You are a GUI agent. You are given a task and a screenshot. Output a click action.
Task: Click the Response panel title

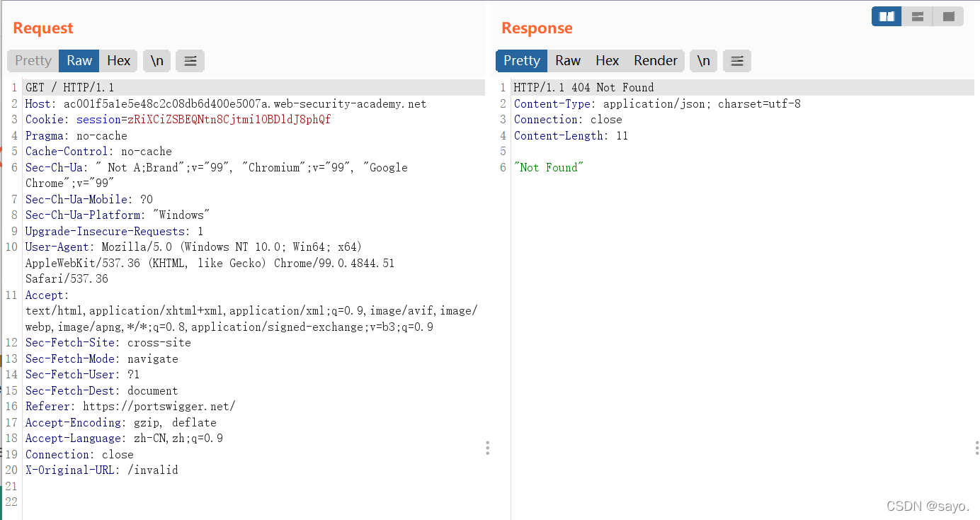coord(537,28)
